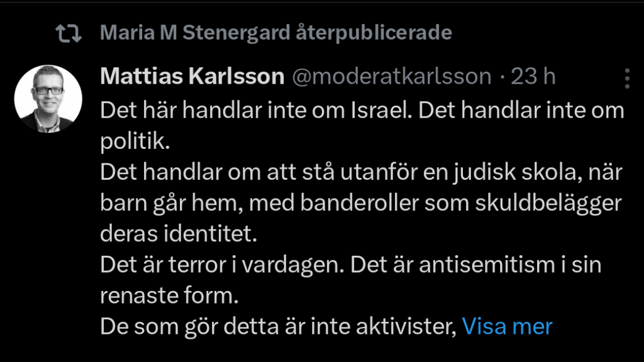Click the single-word line "politik."
This screenshot has height=362, width=644.
(x=135, y=141)
